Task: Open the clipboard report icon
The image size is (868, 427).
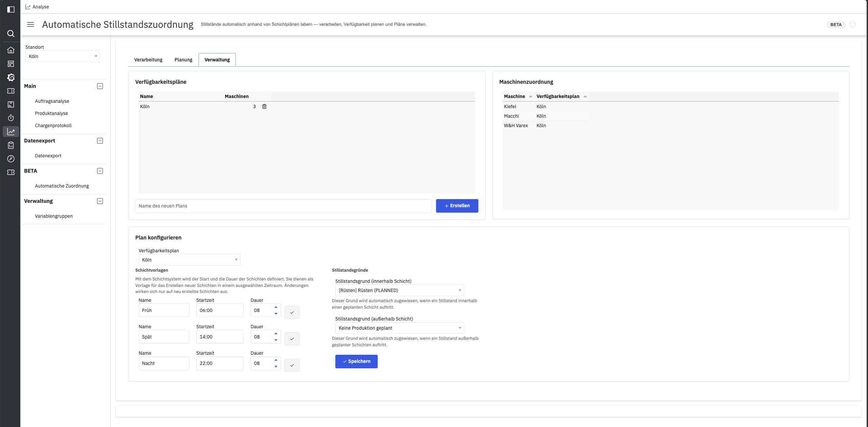Action: coord(11,145)
